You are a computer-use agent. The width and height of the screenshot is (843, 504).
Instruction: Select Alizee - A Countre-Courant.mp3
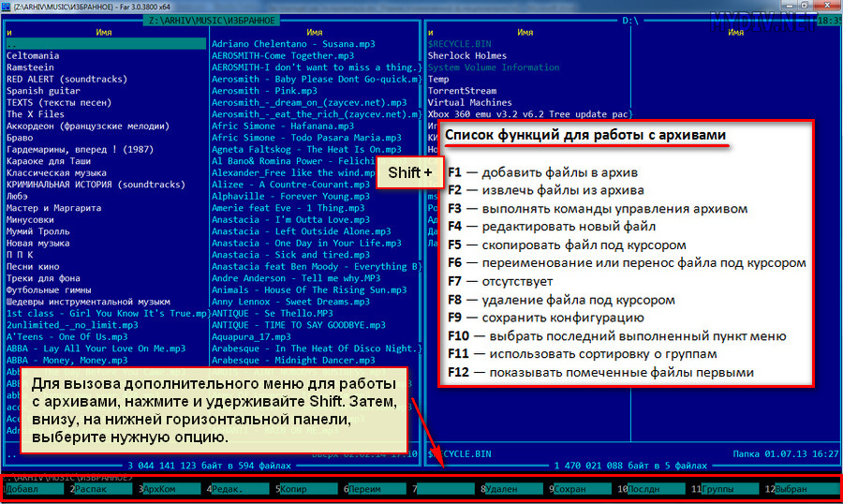[290, 185]
